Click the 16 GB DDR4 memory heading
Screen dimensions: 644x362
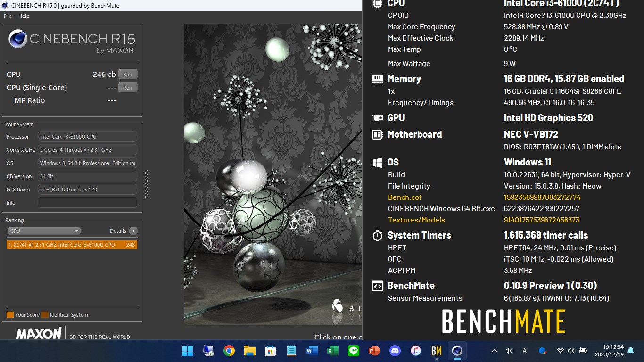pyautogui.click(x=564, y=79)
